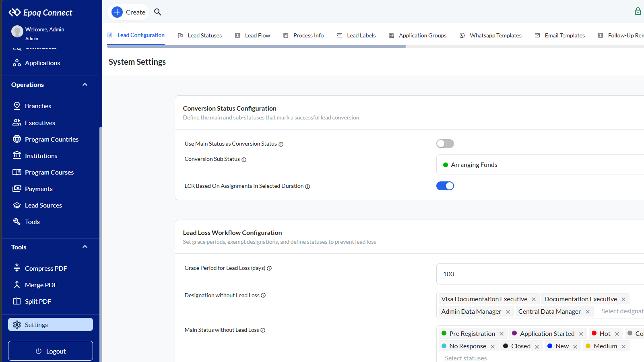
Task: Remove Closed status tag
Action: coord(537,346)
